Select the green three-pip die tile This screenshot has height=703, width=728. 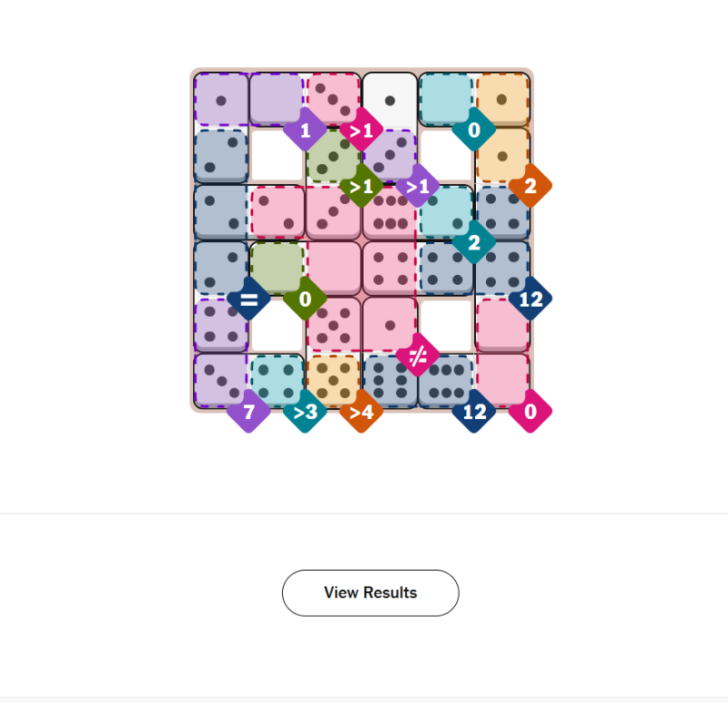331,157
